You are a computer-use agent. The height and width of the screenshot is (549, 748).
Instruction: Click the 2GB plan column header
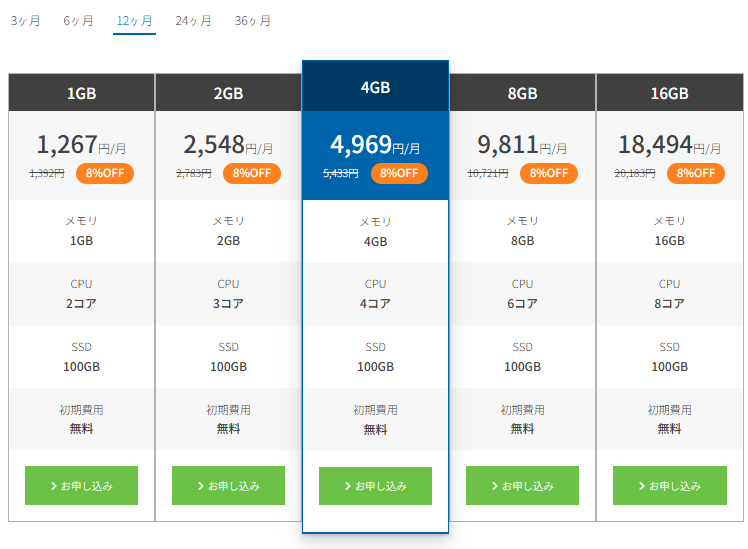pyautogui.click(x=228, y=93)
